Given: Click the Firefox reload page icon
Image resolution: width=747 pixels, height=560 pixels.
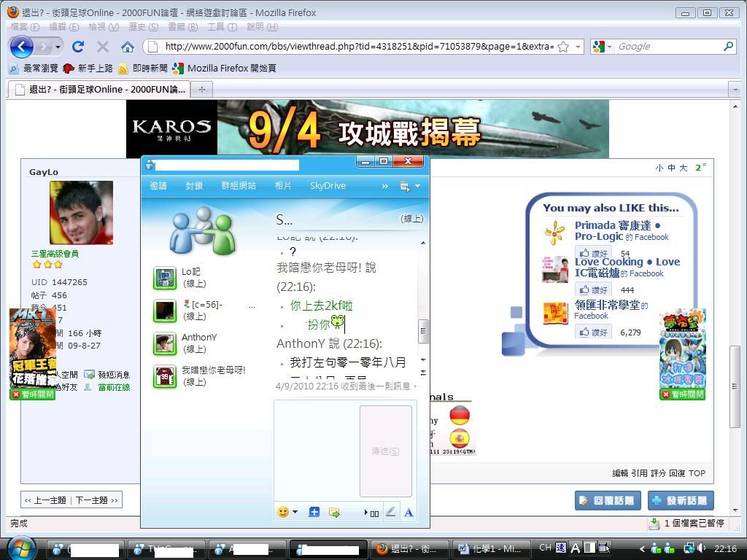Looking at the screenshot, I should (x=78, y=47).
